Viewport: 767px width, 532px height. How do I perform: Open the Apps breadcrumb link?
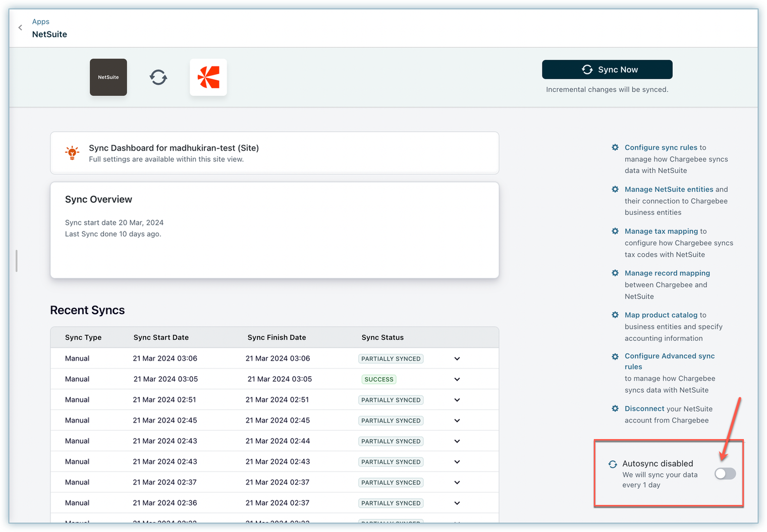[41, 22]
